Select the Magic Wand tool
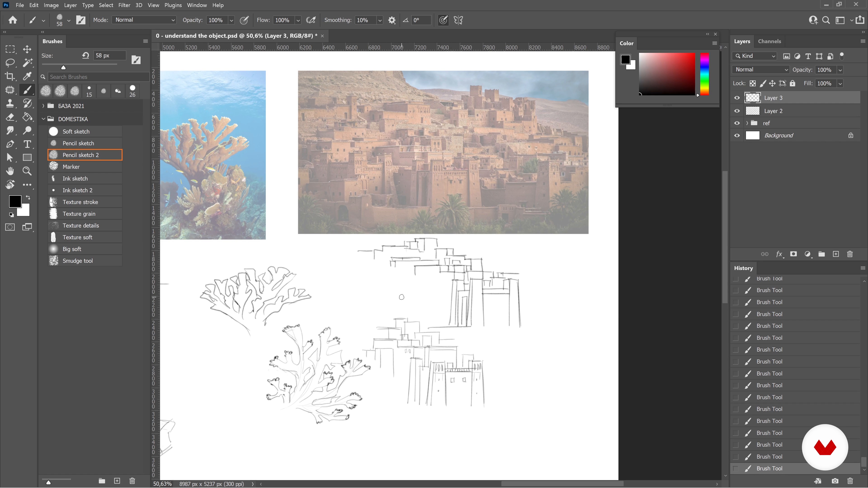The image size is (868, 488). (27, 63)
